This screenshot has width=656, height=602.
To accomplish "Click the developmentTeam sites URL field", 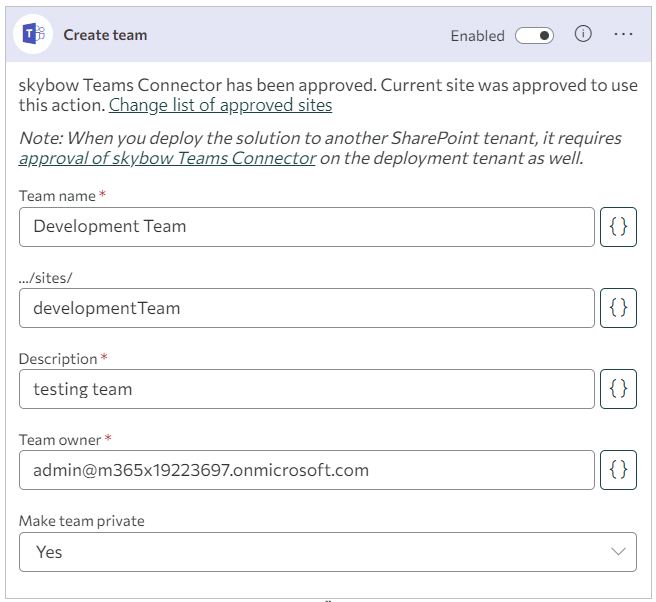I will [307, 308].
